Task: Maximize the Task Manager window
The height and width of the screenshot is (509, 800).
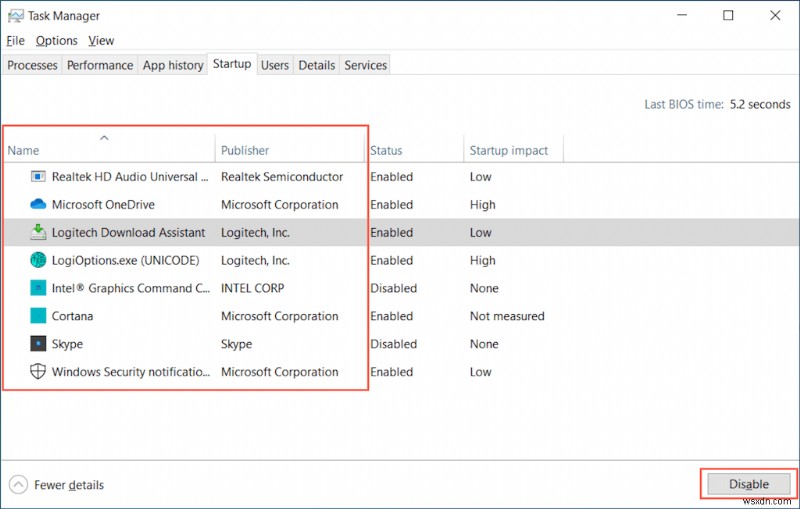Action: [728, 15]
